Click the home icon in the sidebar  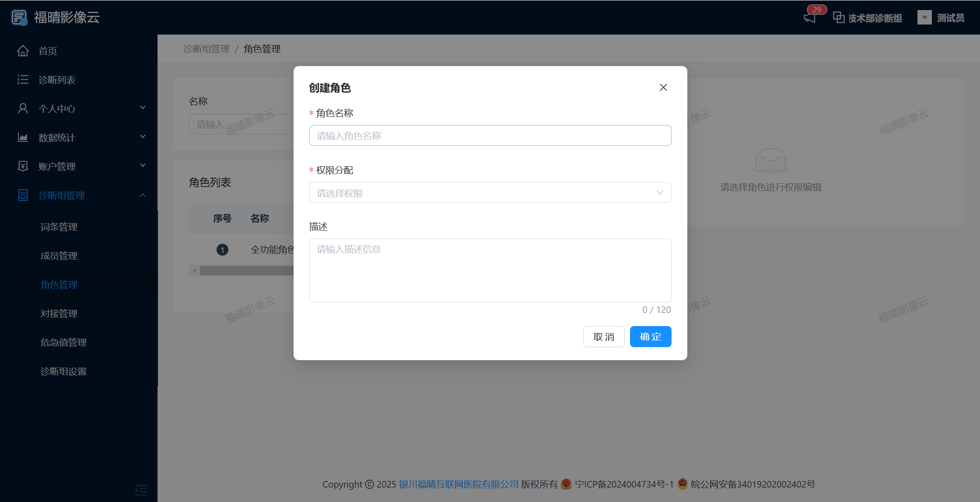click(23, 51)
